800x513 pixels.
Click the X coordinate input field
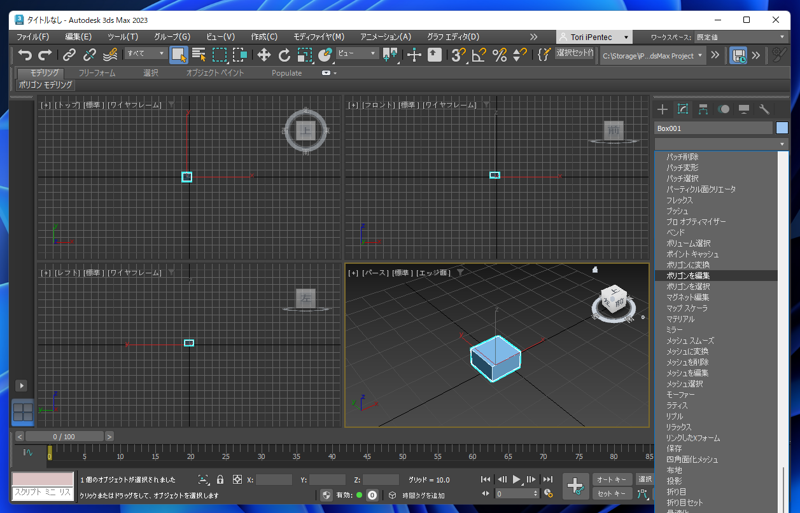pyautogui.click(x=274, y=480)
